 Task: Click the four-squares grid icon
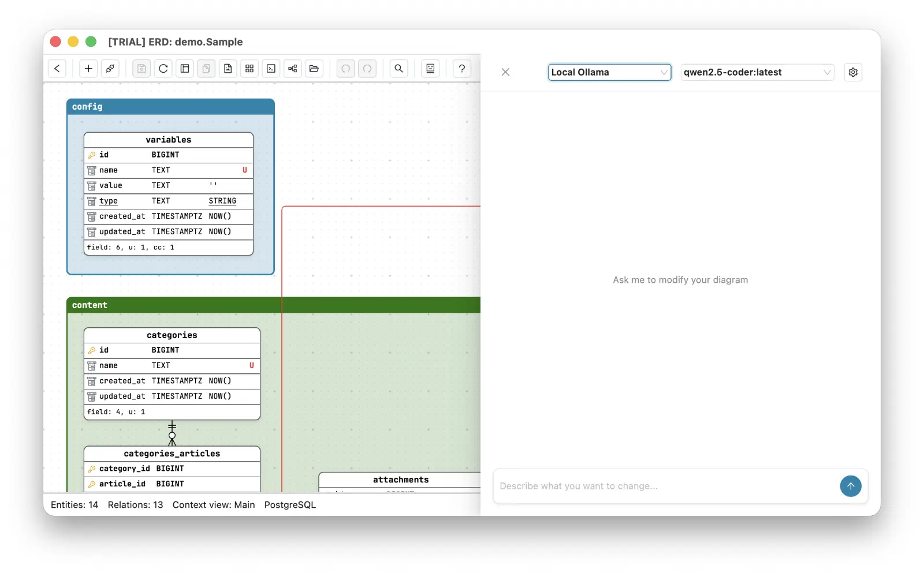(x=249, y=69)
